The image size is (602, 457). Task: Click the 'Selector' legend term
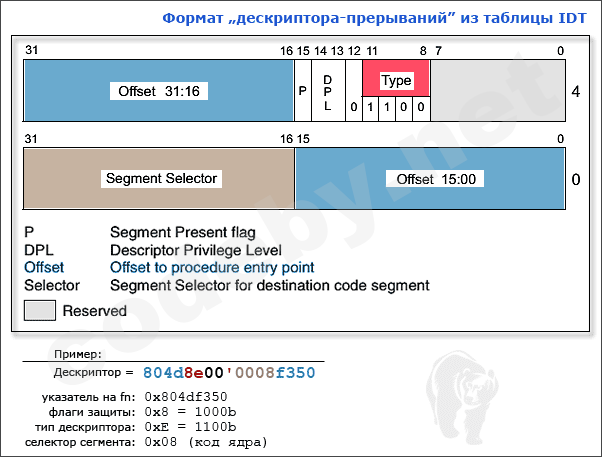click(x=52, y=285)
